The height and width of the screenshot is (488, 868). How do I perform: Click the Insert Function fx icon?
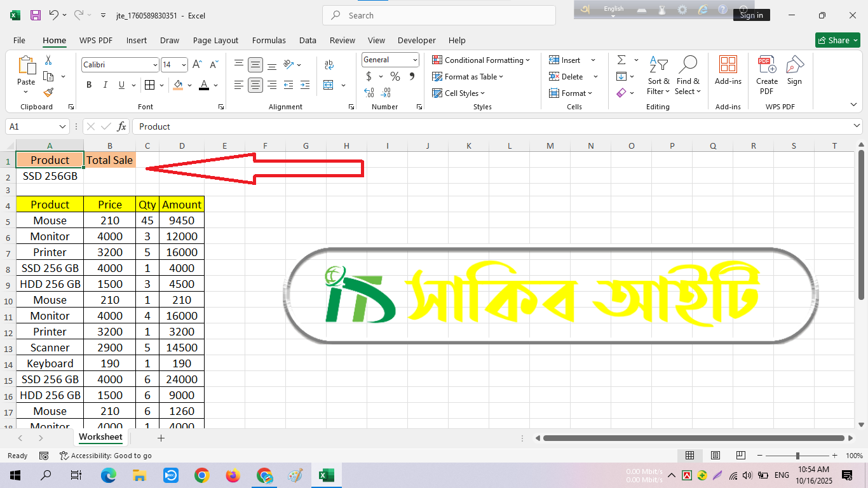(122, 126)
